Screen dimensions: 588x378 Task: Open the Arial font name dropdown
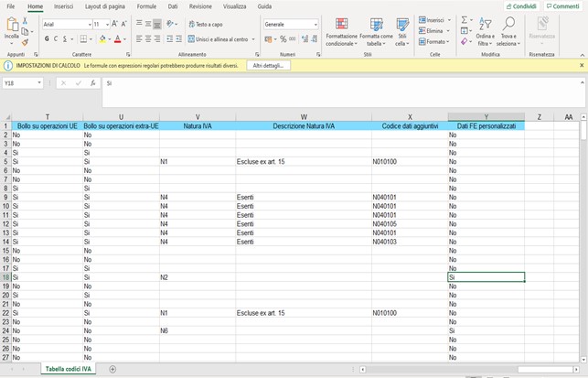coord(90,25)
